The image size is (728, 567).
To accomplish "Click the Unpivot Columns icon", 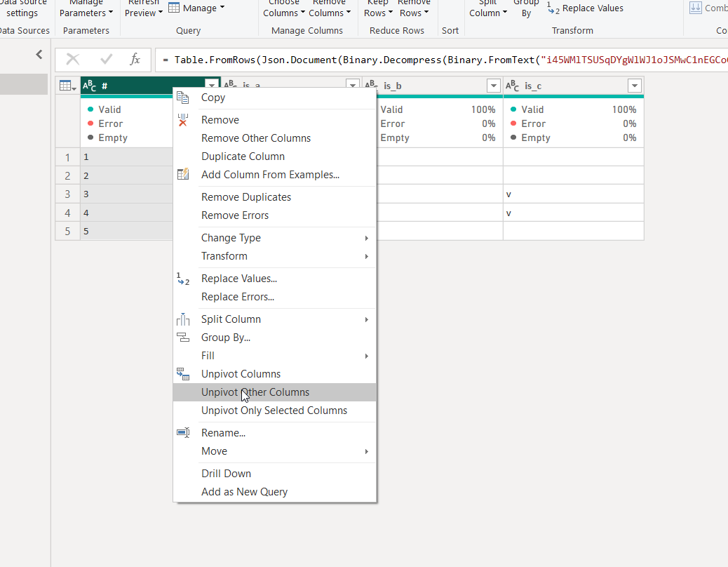I will 183,374.
